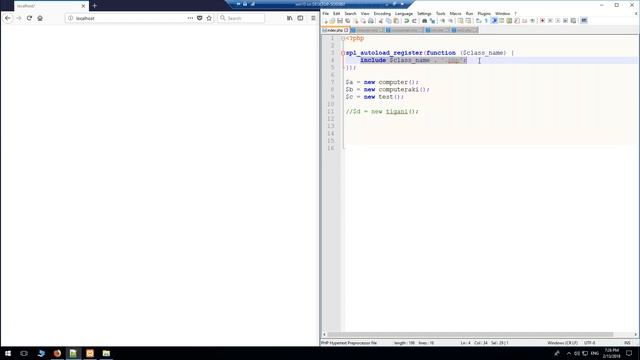Focus the Firefox Search box

tap(241, 18)
